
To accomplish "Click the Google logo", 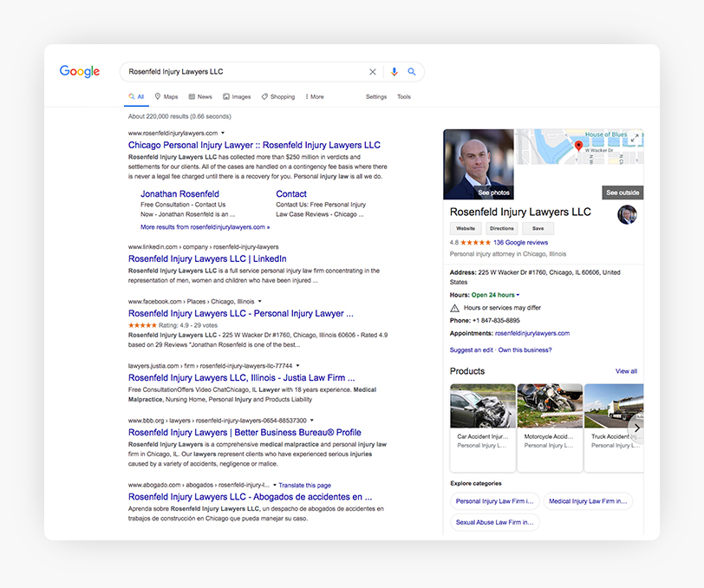I will click(x=80, y=72).
